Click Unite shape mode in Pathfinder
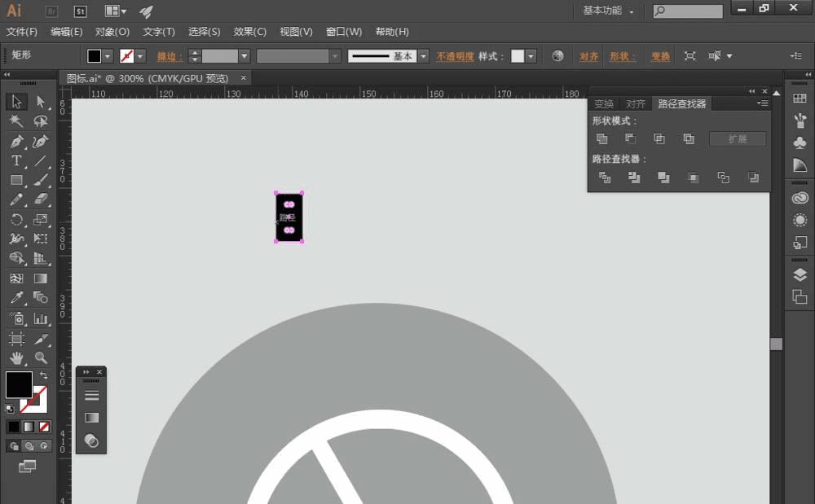Screen dimensions: 815x504 tap(602, 138)
